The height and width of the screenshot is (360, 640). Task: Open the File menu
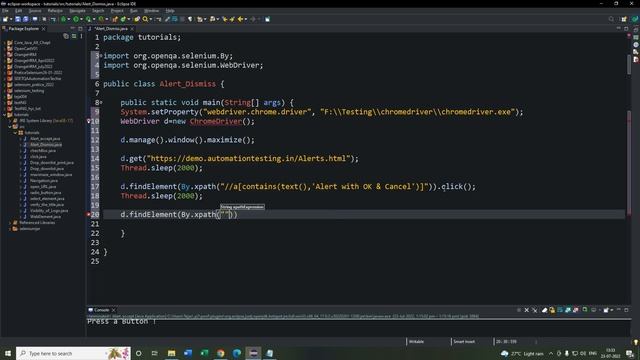[x=5, y=11]
